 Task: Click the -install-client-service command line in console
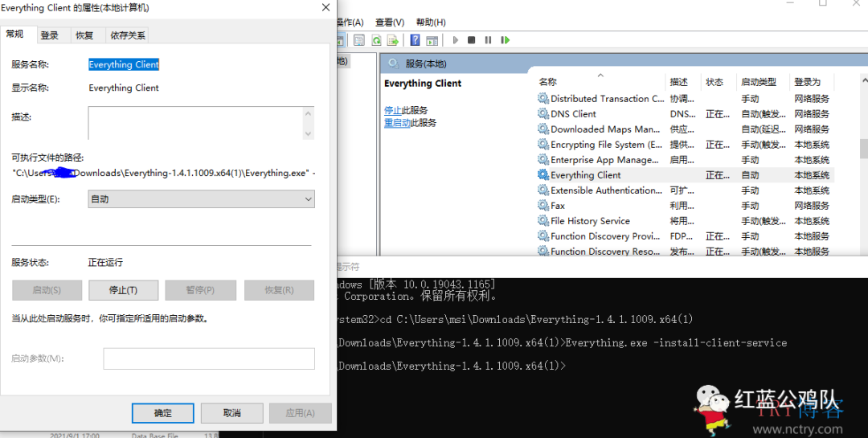676,342
